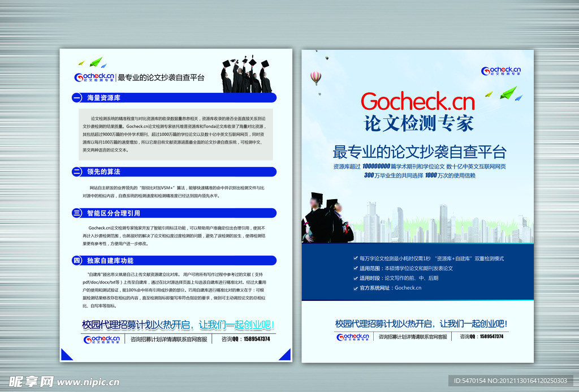Click the 100000000 figure in the resource line

click(x=376, y=167)
